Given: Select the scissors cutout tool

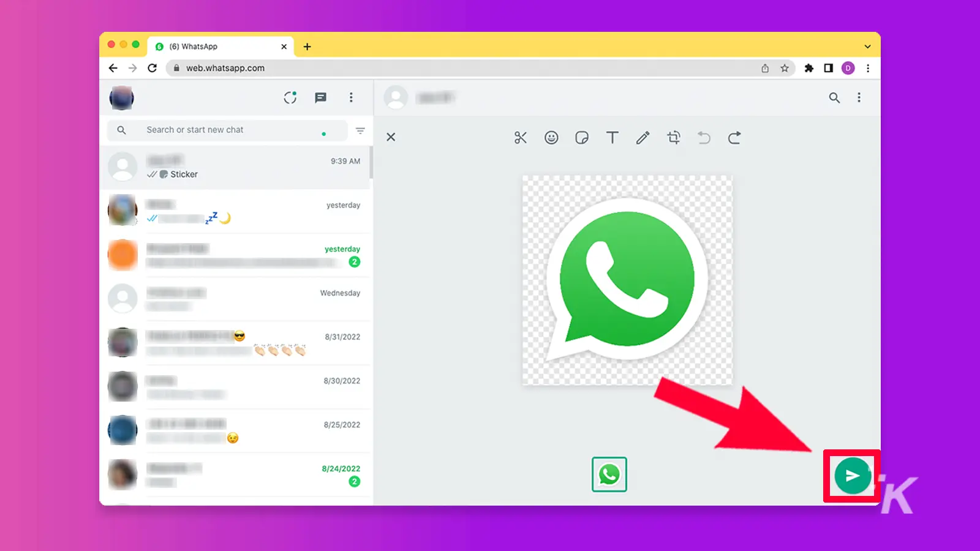Looking at the screenshot, I should coord(521,138).
